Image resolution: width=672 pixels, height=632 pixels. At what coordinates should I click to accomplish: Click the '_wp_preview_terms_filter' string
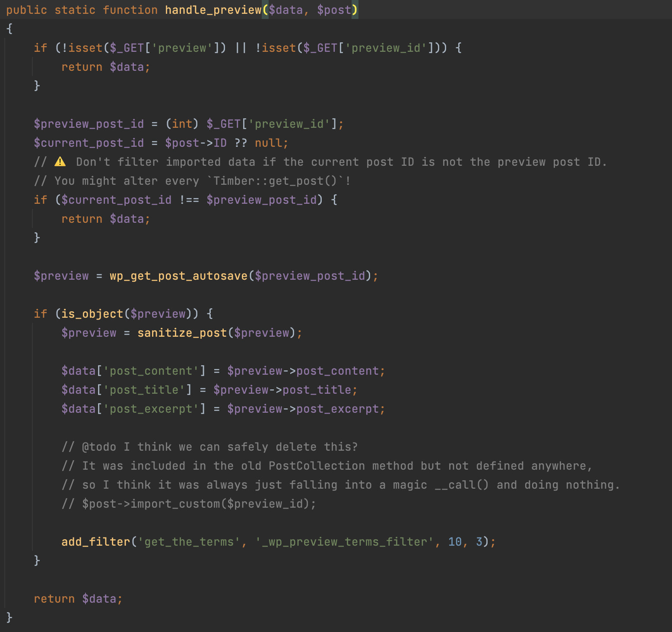point(345,542)
